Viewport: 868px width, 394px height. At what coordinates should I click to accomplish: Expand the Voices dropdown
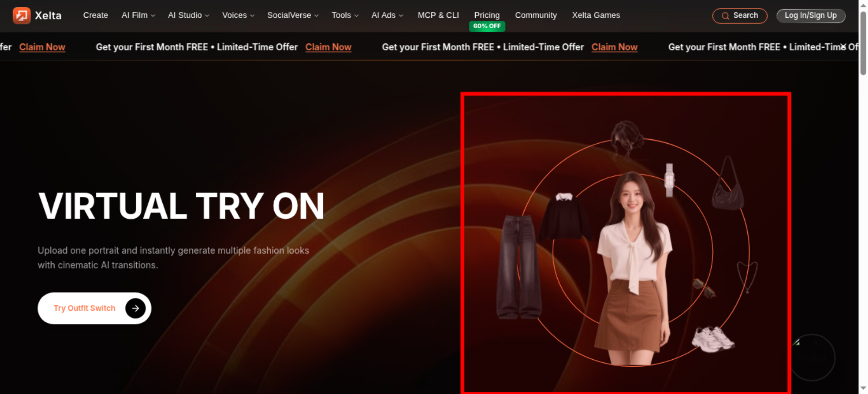(238, 15)
